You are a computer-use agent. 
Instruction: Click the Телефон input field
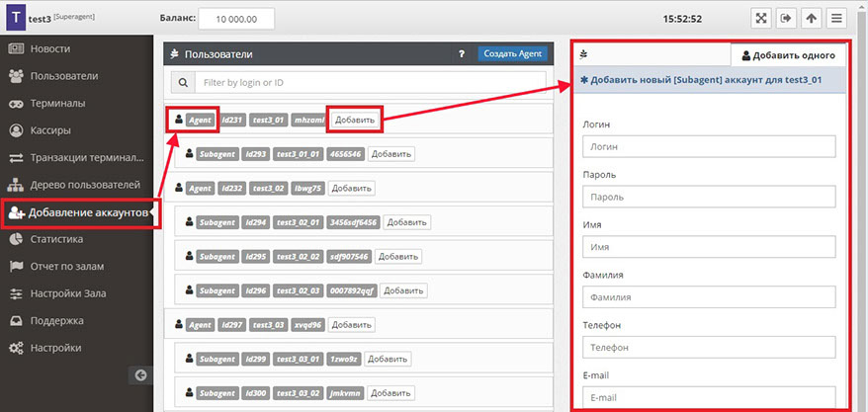click(x=708, y=348)
